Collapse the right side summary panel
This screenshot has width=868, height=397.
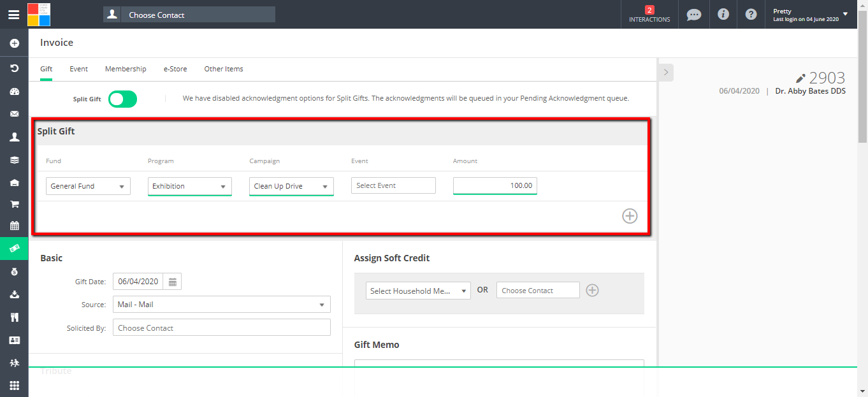[x=665, y=73]
